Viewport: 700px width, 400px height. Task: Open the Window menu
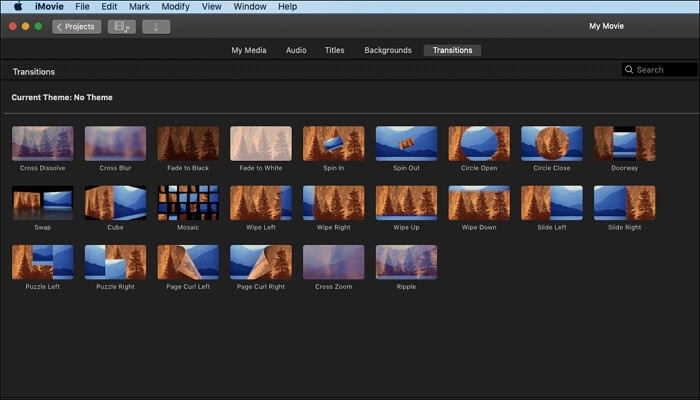[x=250, y=6]
